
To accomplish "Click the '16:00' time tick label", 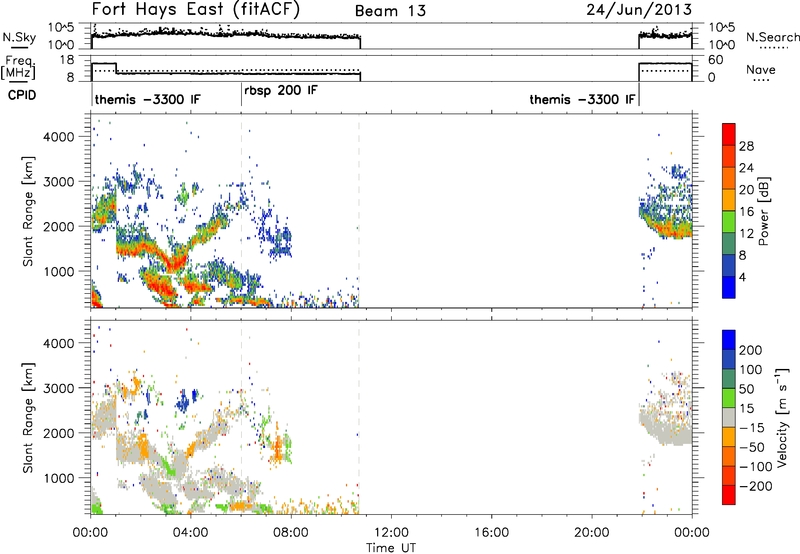I will coord(491,533).
